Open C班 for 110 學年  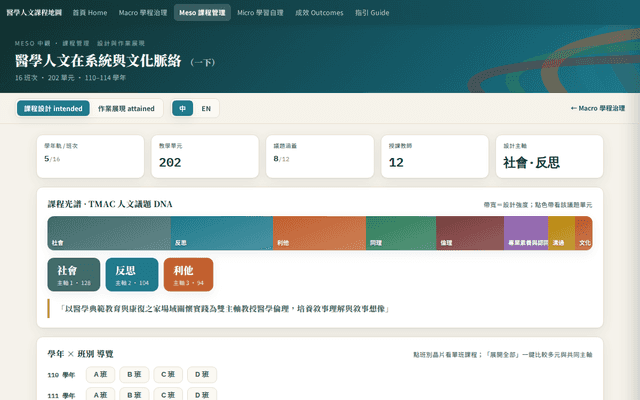(x=168, y=374)
